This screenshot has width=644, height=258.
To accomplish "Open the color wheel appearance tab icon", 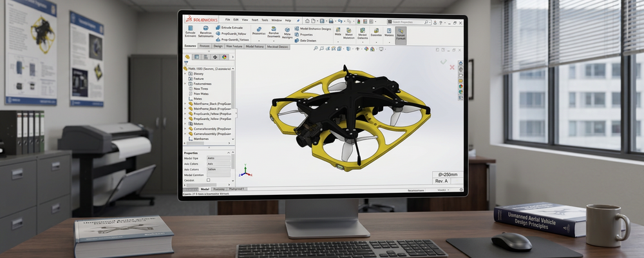I will [x=224, y=57].
